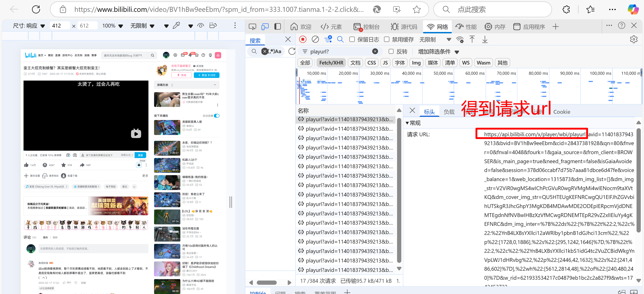Click the playurl? filter input field
Image resolution: width=644 pixels, height=294 pixels.
click(x=337, y=52)
